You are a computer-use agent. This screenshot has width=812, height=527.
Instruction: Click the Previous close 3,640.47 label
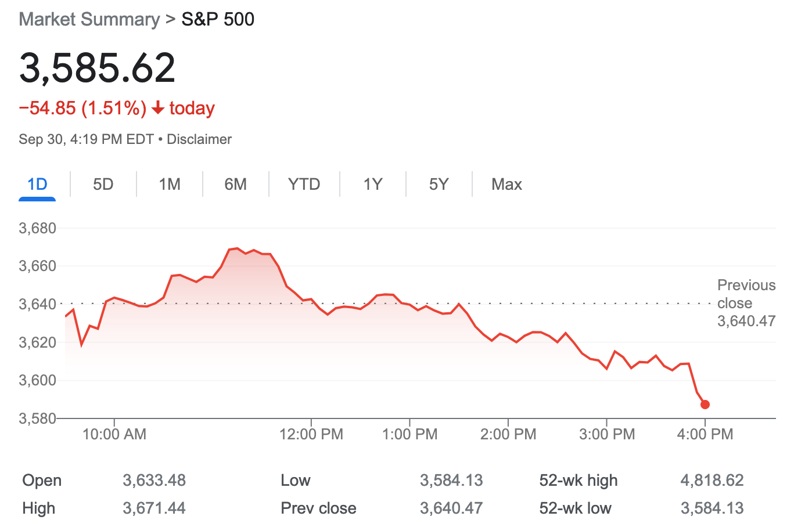click(x=746, y=303)
